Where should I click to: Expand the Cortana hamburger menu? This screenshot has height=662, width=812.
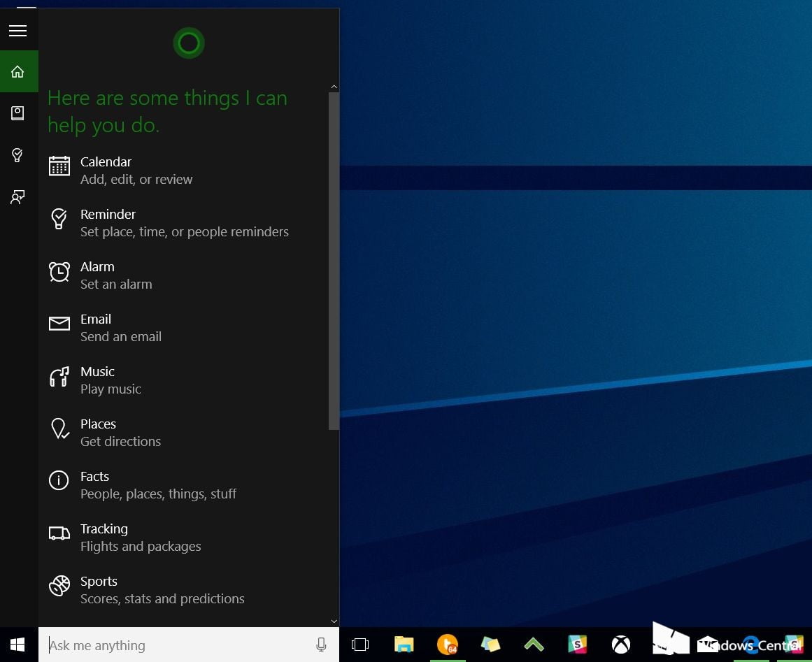[17, 31]
